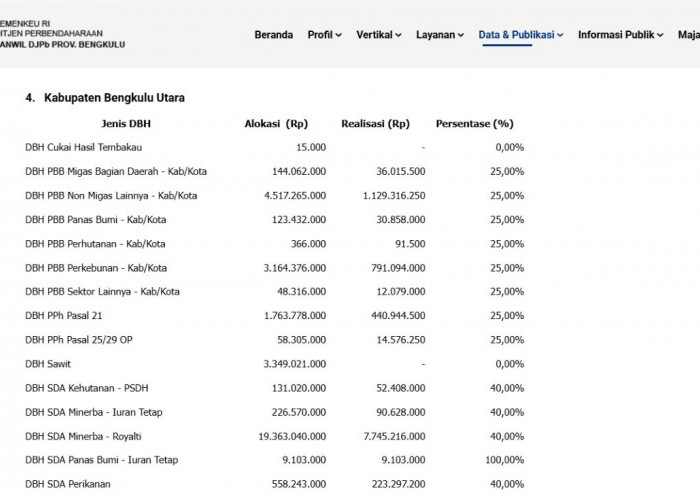Open the Beranda menu item
Image resolution: width=700 pixels, height=500 pixels.
(x=273, y=35)
